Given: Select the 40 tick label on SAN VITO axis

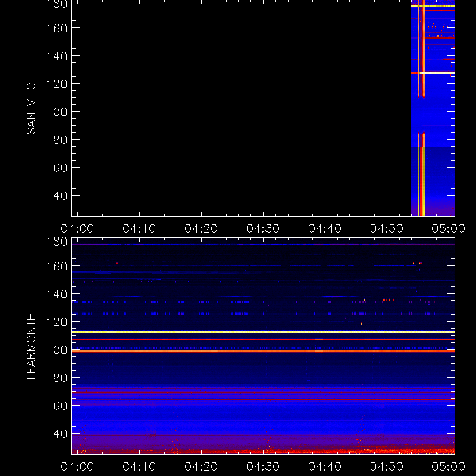Looking at the screenshot, I should pyautogui.click(x=60, y=196).
